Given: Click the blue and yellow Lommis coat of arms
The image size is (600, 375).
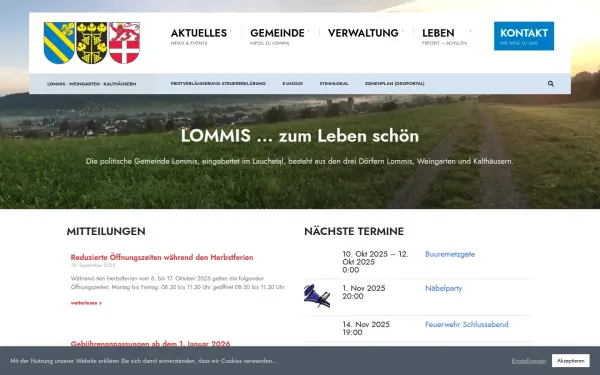Looking at the screenshot, I should click(x=59, y=43).
